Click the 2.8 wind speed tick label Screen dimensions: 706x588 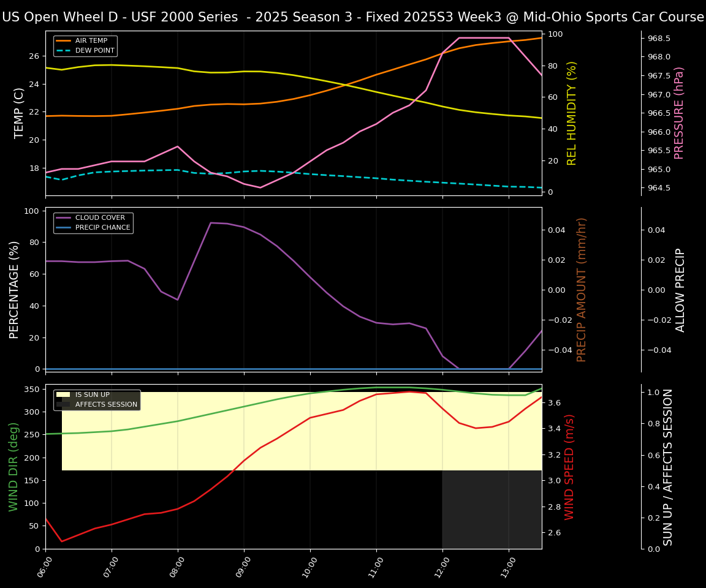pos(555,507)
